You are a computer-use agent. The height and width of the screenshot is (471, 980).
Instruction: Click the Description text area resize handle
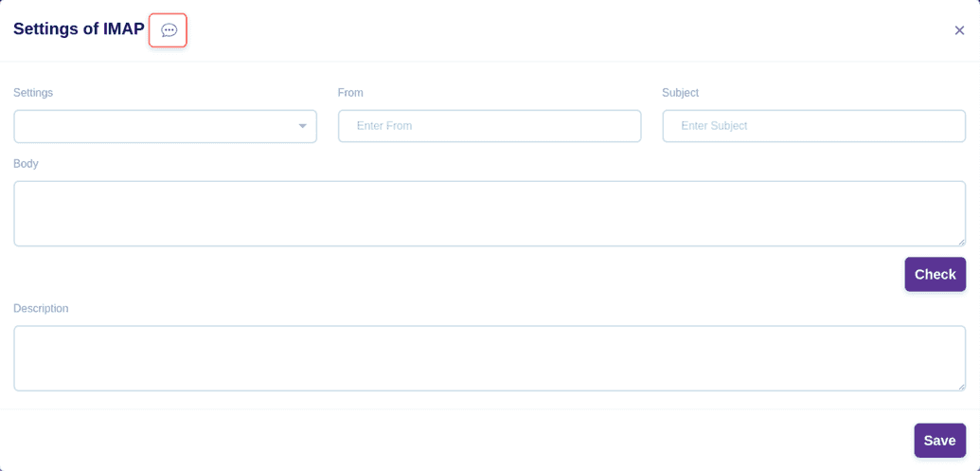961,386
